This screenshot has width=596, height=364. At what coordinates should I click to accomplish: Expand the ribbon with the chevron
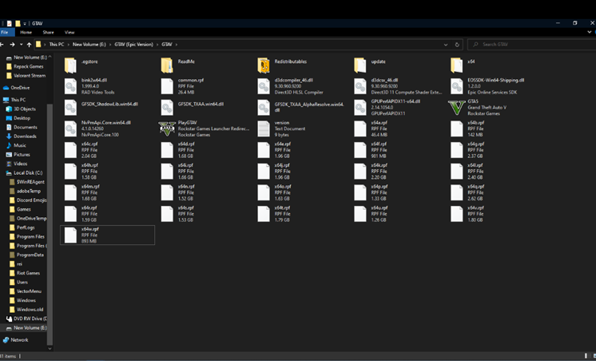(x=589, y=32)
